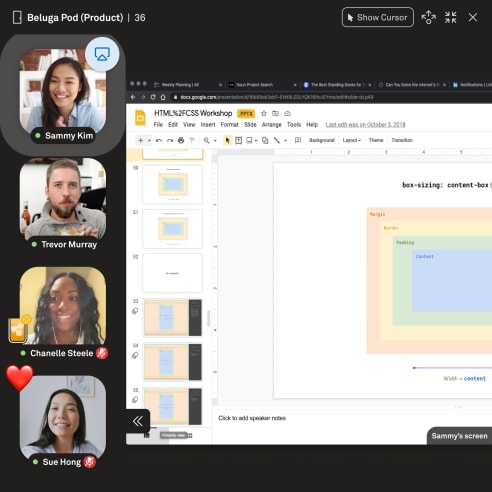The height and width of the screenshot is (492, 492).
Task: Close the Beluga Pod screen share view
Action: [473, 17]
